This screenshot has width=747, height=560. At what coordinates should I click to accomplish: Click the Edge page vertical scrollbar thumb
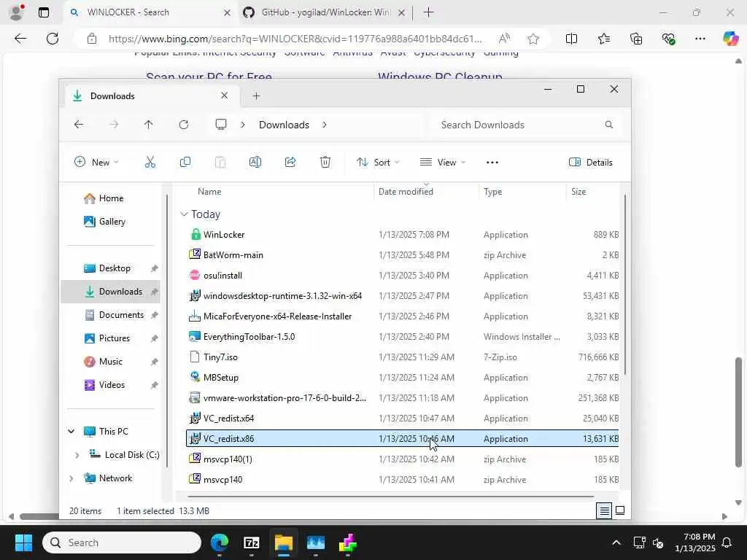coord(738,413)
